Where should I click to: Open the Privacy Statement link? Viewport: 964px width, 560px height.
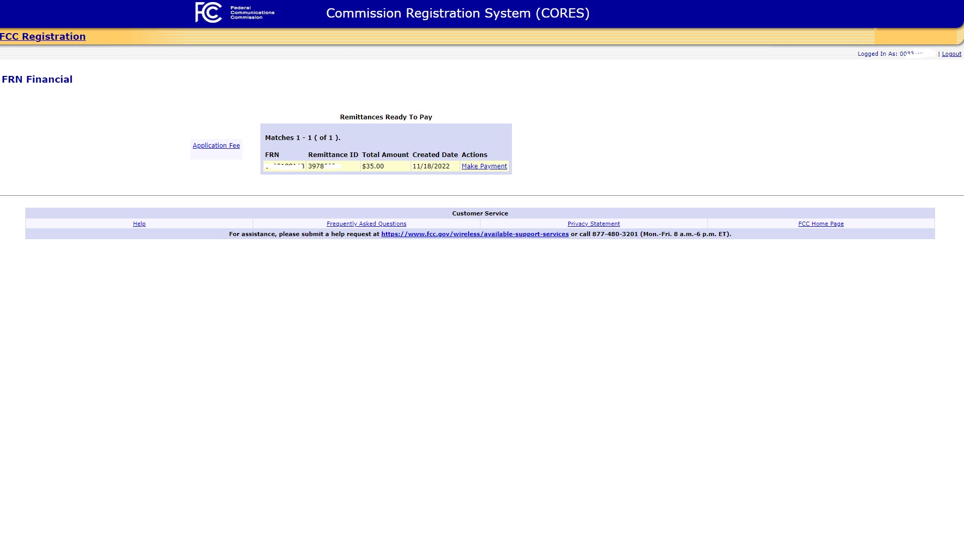(594, 224)
